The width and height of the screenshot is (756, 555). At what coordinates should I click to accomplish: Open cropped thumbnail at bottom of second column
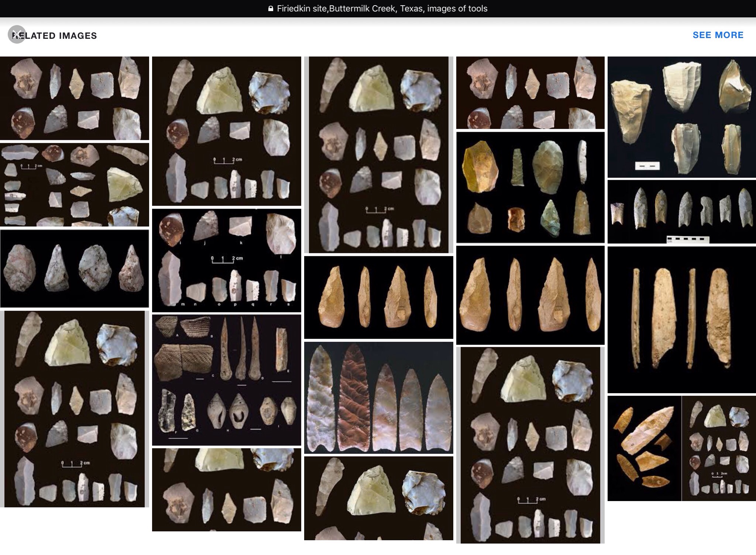[x=226, y=489]
